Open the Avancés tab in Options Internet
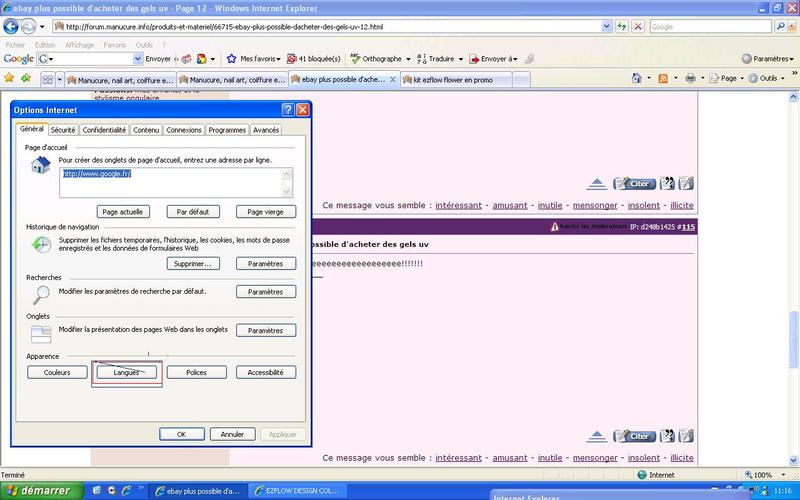The height and width of the screenshot is (500, 800). tap(266, 130)
